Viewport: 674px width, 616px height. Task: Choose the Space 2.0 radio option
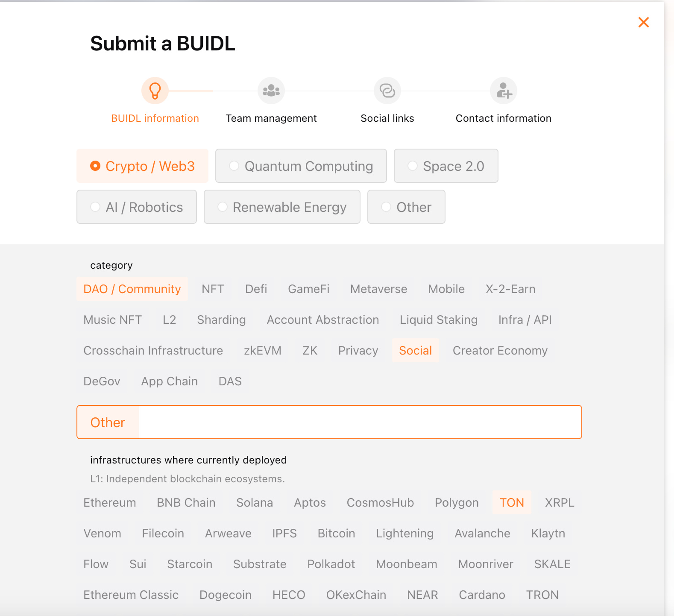(446, 166)
